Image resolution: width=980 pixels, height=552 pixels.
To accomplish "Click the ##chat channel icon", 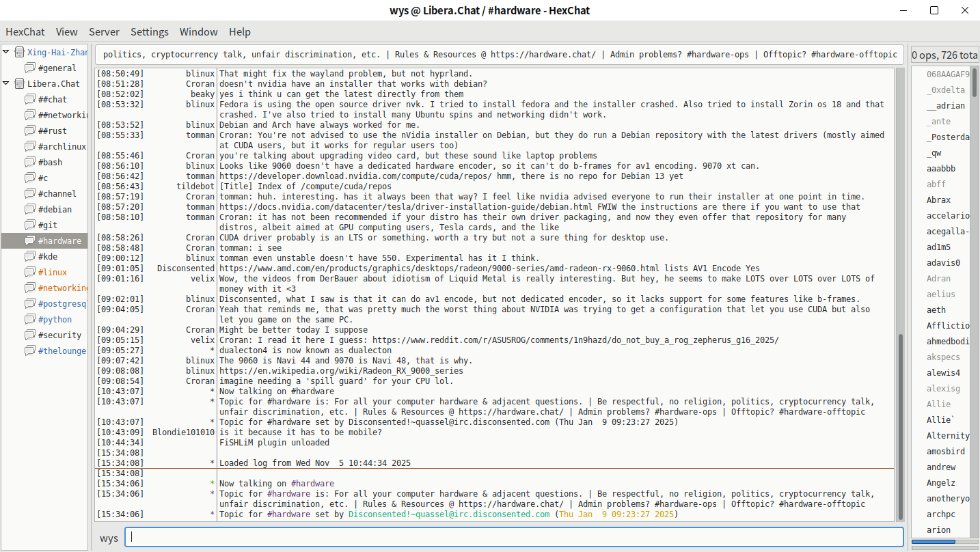I will [30, 99].
